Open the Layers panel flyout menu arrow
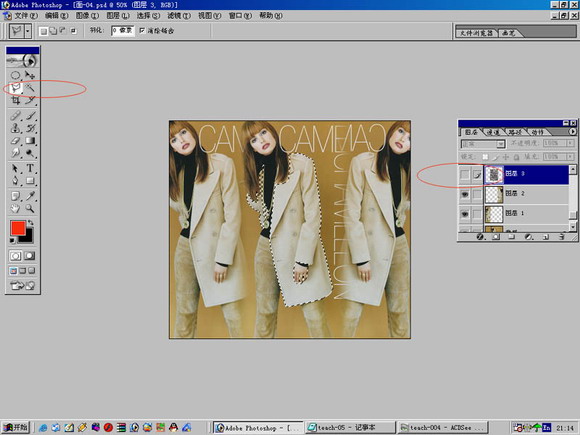This screenshot has width=580, height=435. (x=572, y=131)
